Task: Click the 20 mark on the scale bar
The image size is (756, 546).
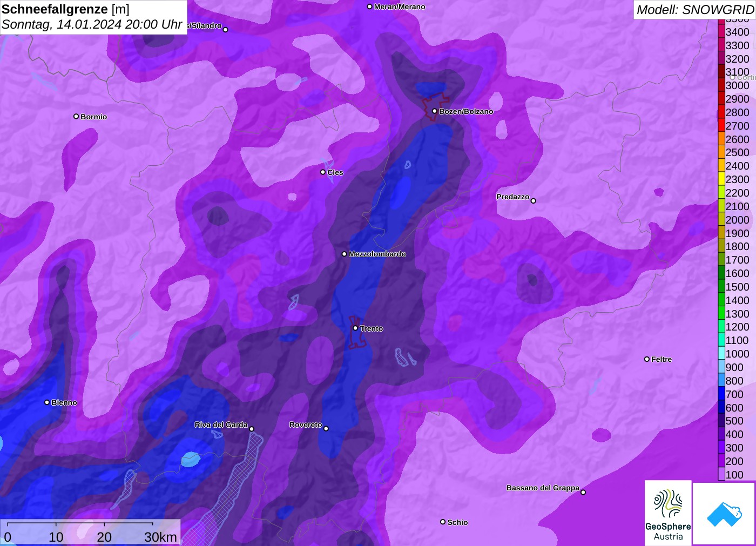Action: point(104,537)
